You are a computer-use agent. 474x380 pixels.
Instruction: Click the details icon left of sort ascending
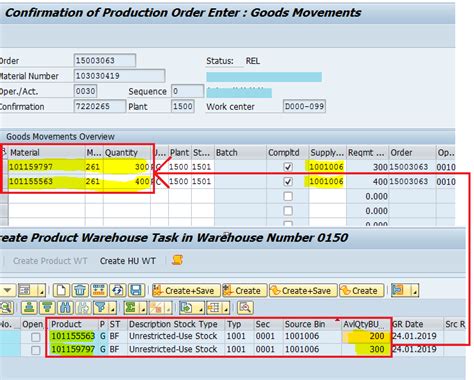coord(7,307)
